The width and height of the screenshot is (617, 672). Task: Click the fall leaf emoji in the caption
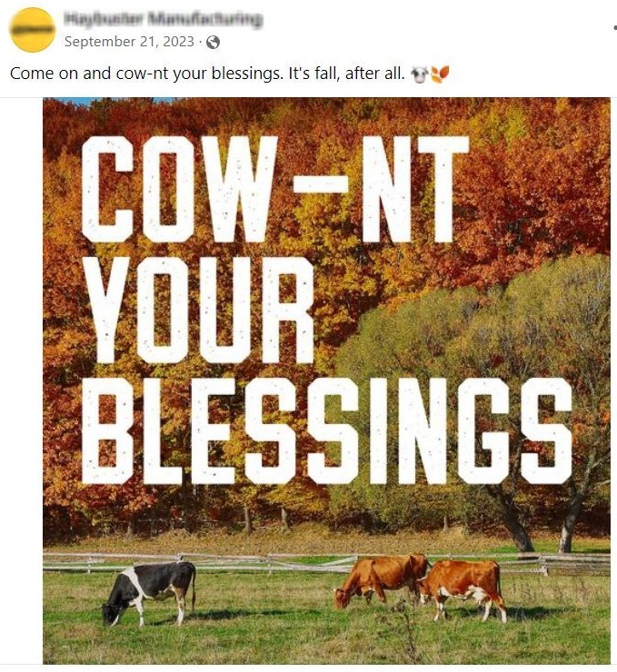point(440,74)
